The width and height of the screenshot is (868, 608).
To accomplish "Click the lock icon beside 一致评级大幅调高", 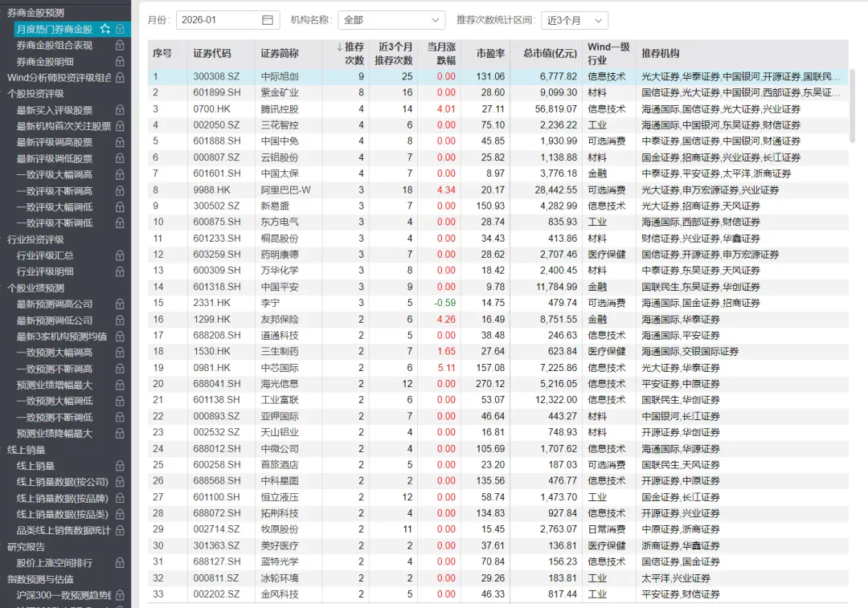I will 120,175.
